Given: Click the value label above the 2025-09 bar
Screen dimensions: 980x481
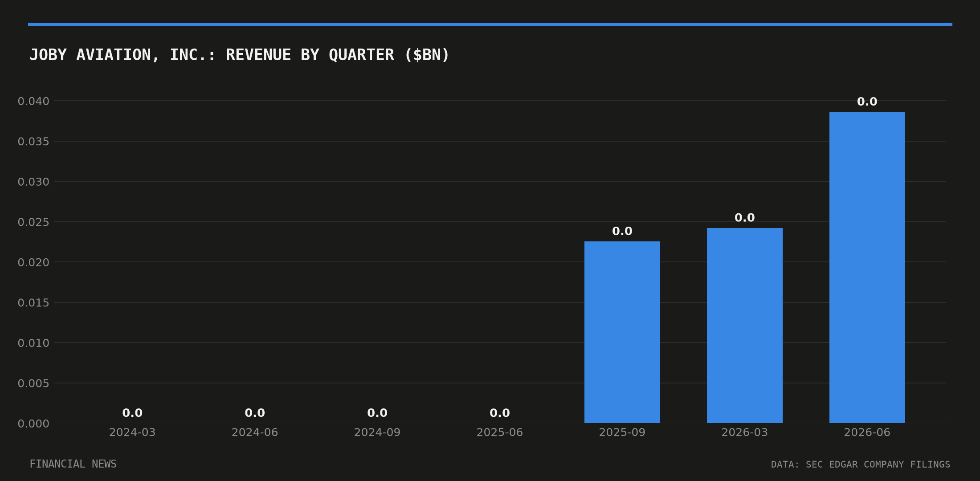Looking at the screenshot, I should 622,232.
